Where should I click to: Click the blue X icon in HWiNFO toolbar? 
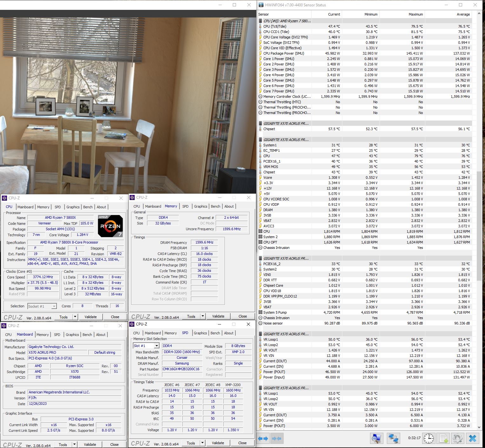[x=473, y=438]
